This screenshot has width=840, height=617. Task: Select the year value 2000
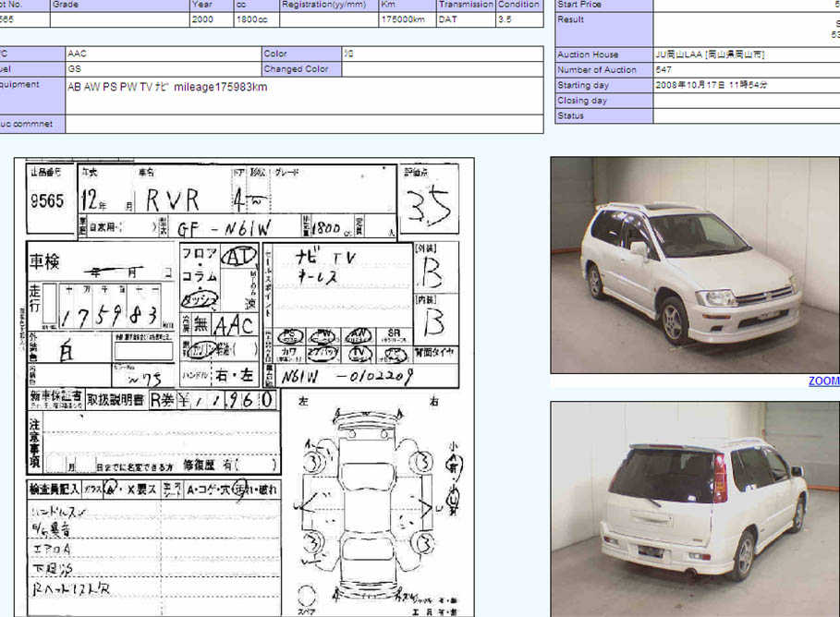click(212, 19)
